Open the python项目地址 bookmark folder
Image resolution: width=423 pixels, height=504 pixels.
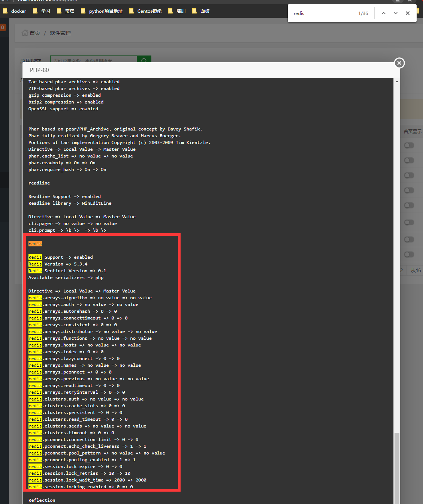[102, 11]
